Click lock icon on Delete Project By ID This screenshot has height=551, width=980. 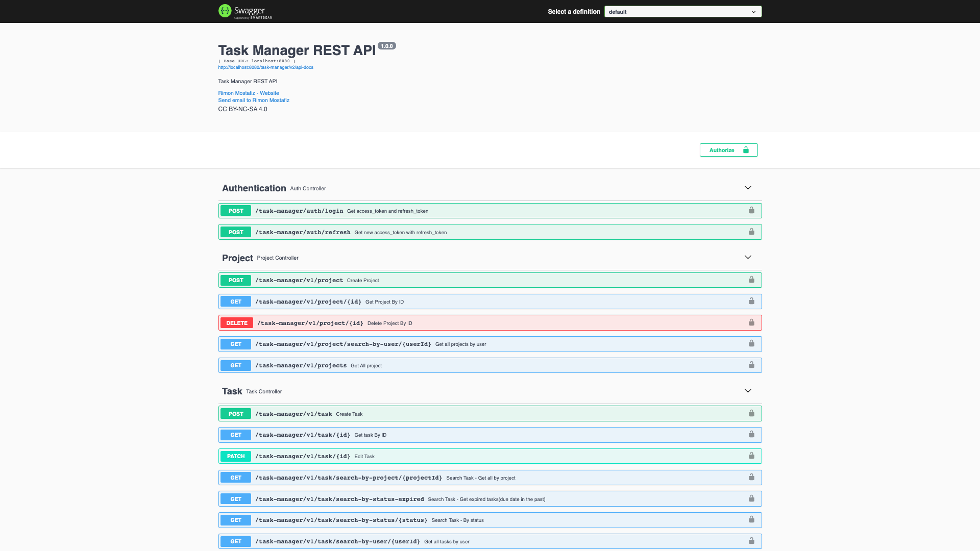[751, 322]
